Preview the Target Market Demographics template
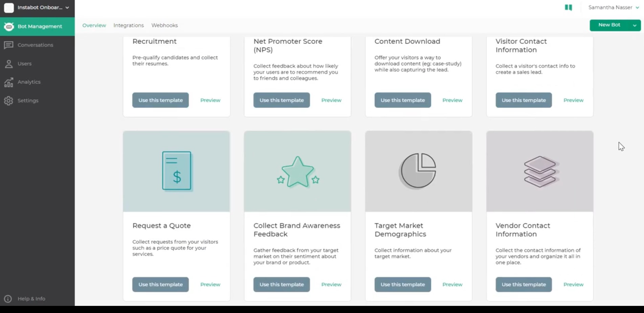The image size is (644, 313). tap(452, 285)
